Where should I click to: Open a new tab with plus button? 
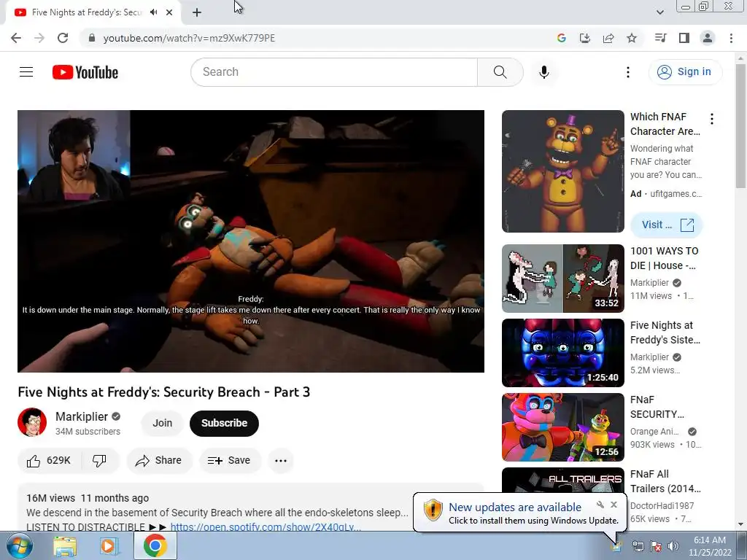coord(197,13)
